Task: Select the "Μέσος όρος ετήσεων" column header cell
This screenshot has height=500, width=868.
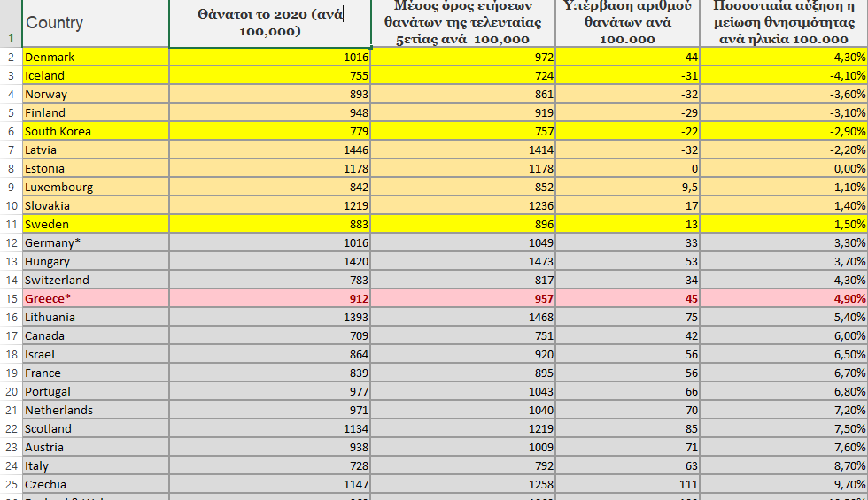Action: (462, 23)
